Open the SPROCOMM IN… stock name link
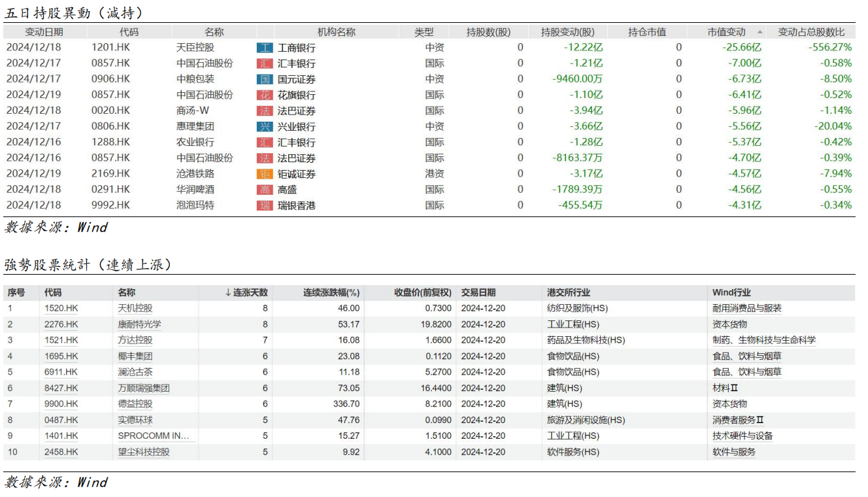868x497 pixels. (x=154, y=436)
